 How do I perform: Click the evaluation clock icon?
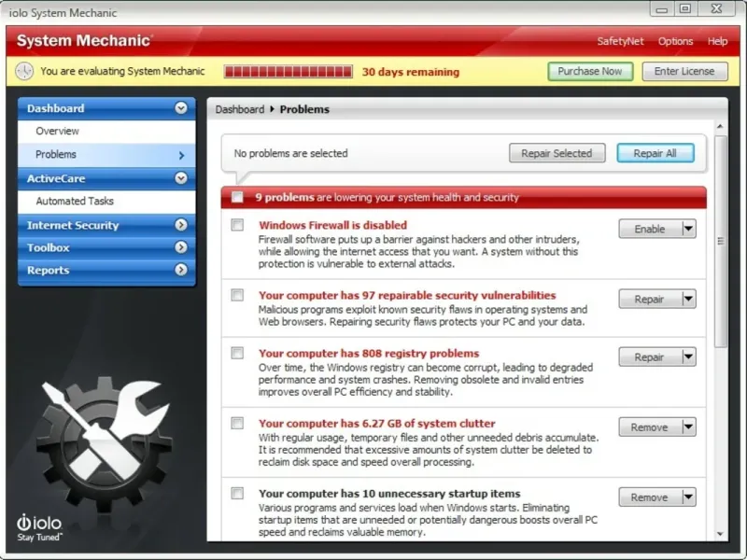24,71
